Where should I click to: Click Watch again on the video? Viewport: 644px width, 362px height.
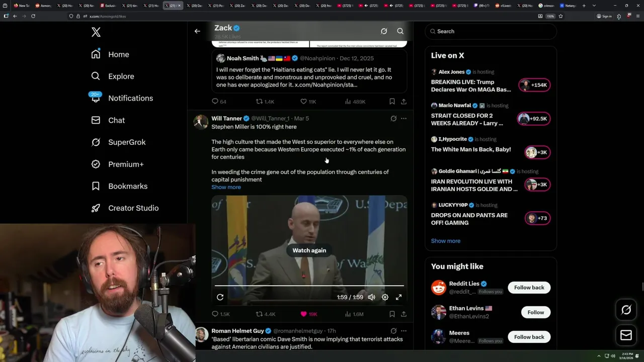[x=309, y=250]
